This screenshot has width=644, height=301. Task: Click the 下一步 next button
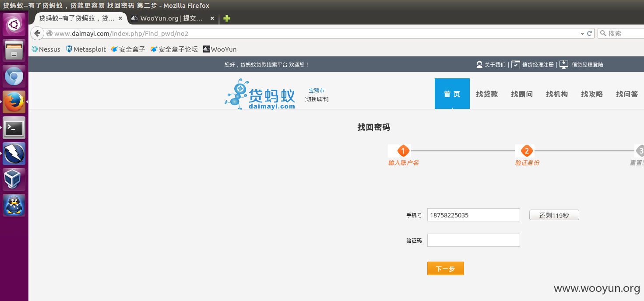(446, 269)
